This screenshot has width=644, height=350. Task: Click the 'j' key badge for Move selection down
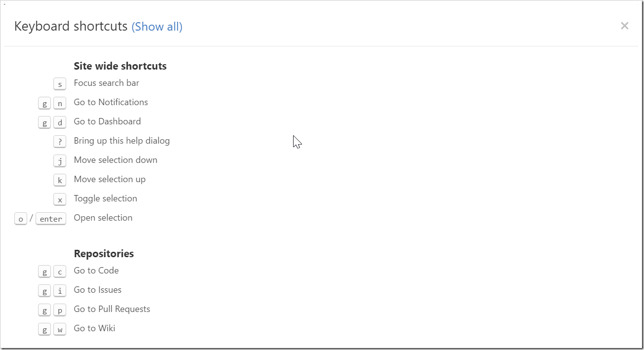pos(59,160)
